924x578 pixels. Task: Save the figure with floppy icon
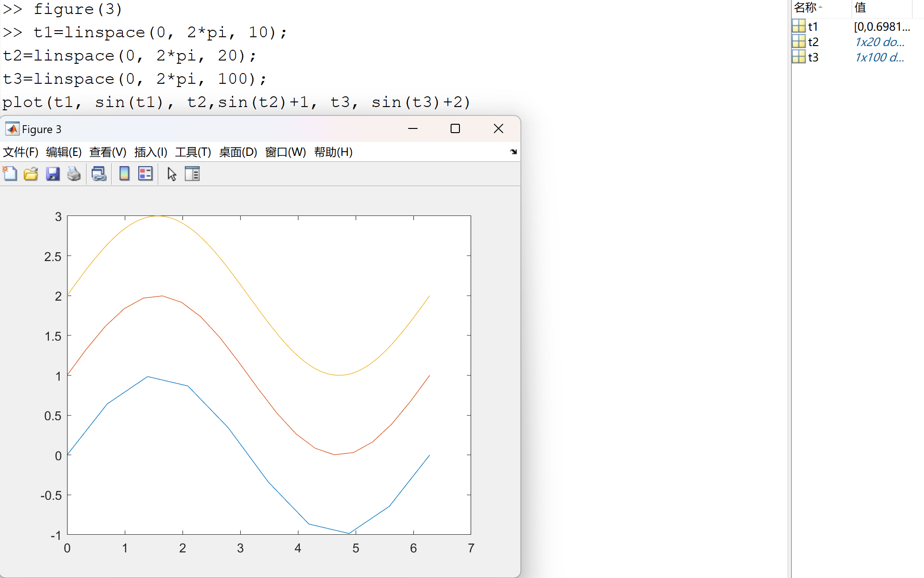[x=53, y=174]
